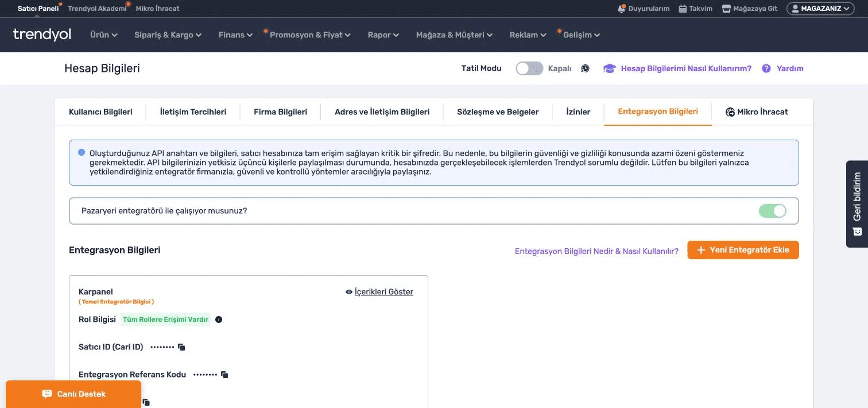Expand the Reklam menu
The width and height of the screenshot is (868, 408).
tap(528, 35)
